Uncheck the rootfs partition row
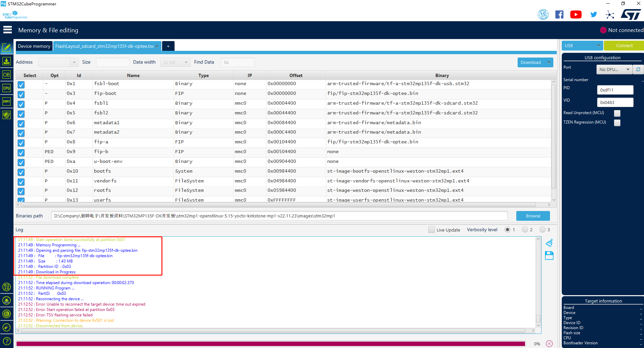This screenshot has height=348, width=644. (x=21, y=192)
